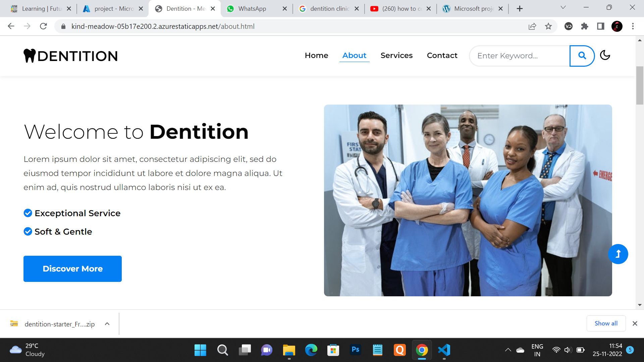
Task: Click the share page icon
Action: pyautogui.click(x=532, y=26)
